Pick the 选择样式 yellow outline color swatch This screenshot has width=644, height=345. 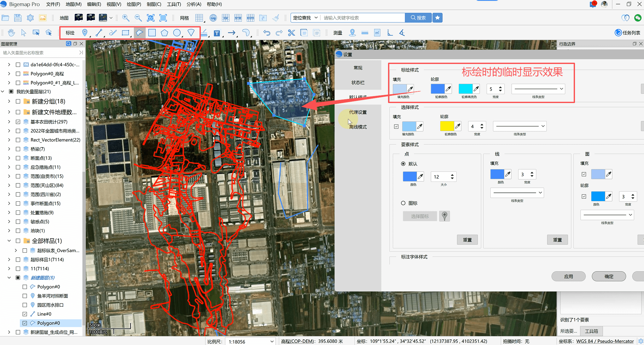pos(447,126)
